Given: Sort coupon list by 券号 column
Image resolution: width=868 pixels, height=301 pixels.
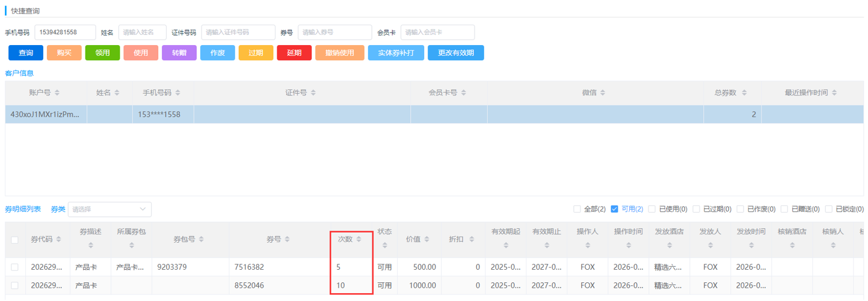Looking at the screenshot, I should pyautogui.click(x=288, y=240).
